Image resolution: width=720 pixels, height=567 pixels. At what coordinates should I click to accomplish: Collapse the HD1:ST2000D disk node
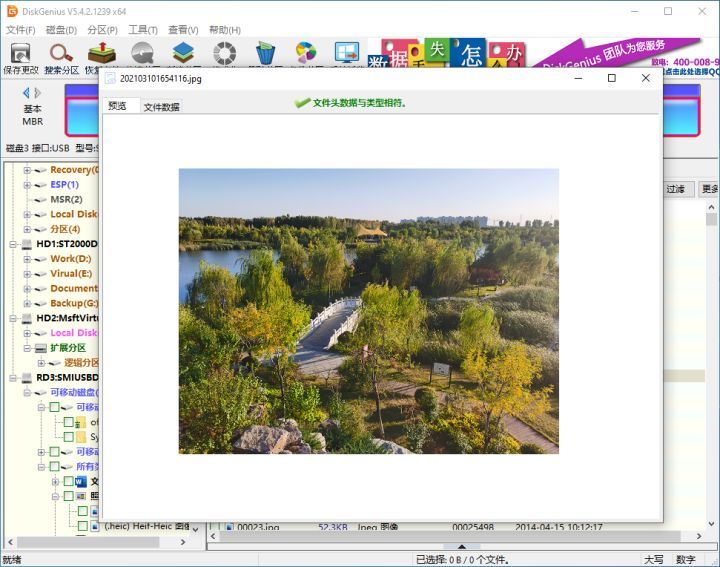click(x=13, y=244)
